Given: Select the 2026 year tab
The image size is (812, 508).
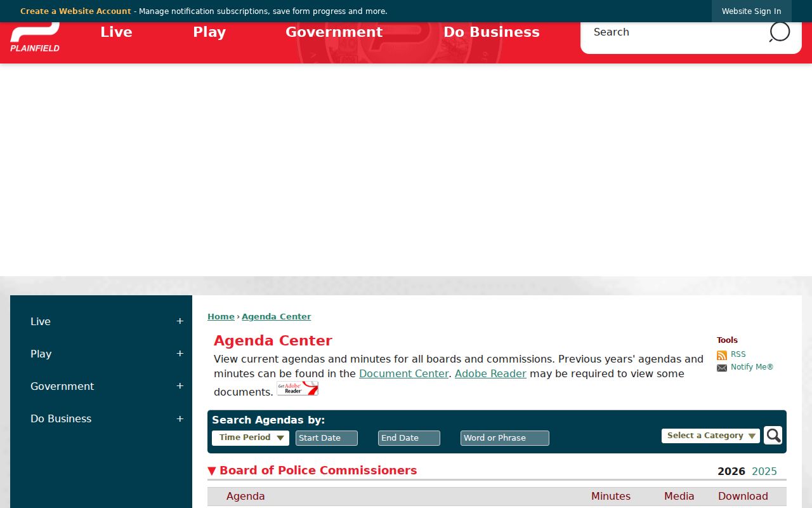Looking at the screenshot, I should [731, 471].
